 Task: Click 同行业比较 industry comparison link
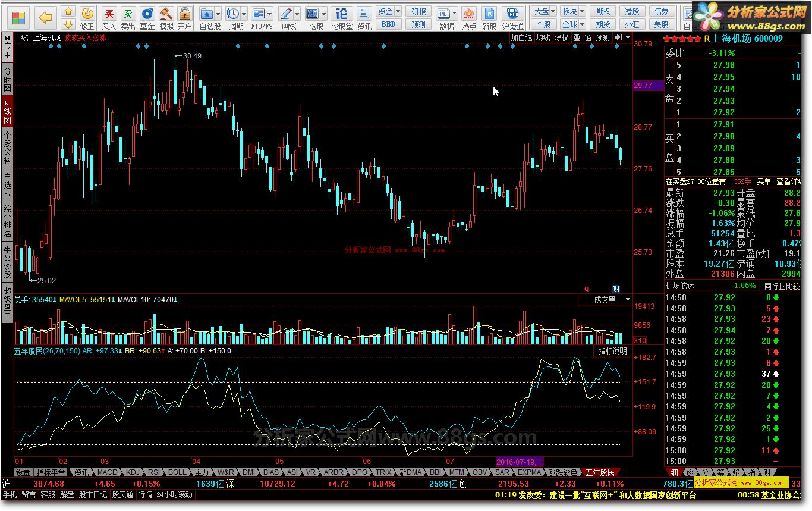[783, 286]
